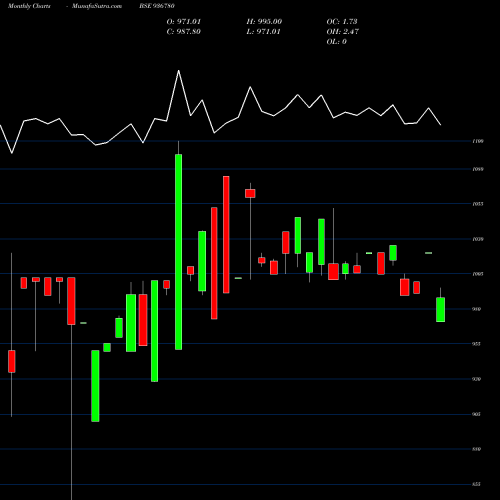Viewport: 500px width, 500px height.
Task: Click the 1100 price axis label
Action: [x=478, y=141]
